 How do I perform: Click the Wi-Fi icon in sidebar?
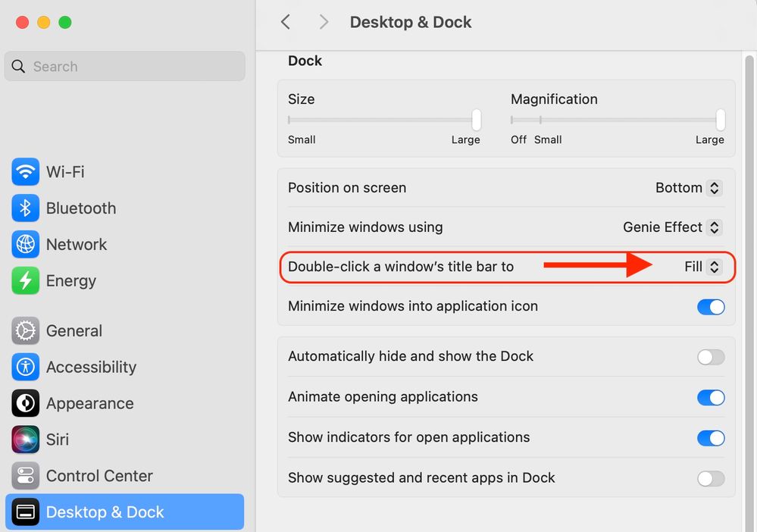coord(26,172)
